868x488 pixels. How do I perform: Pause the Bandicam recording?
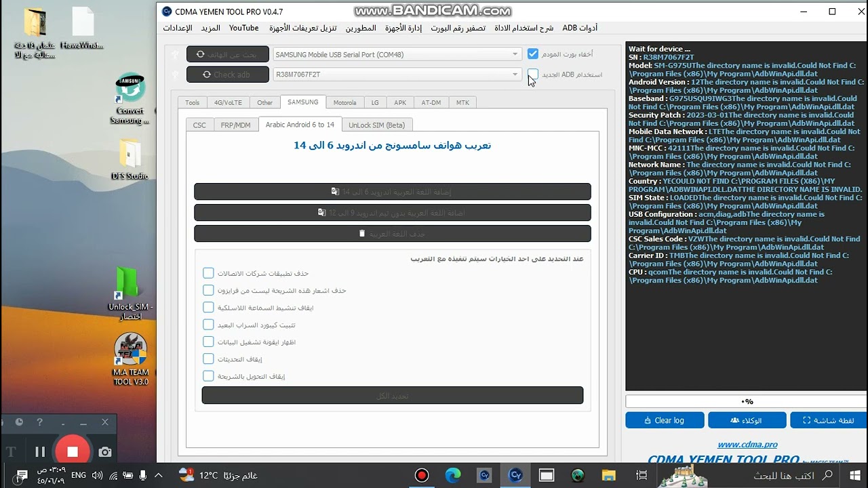tap(40, 451)
